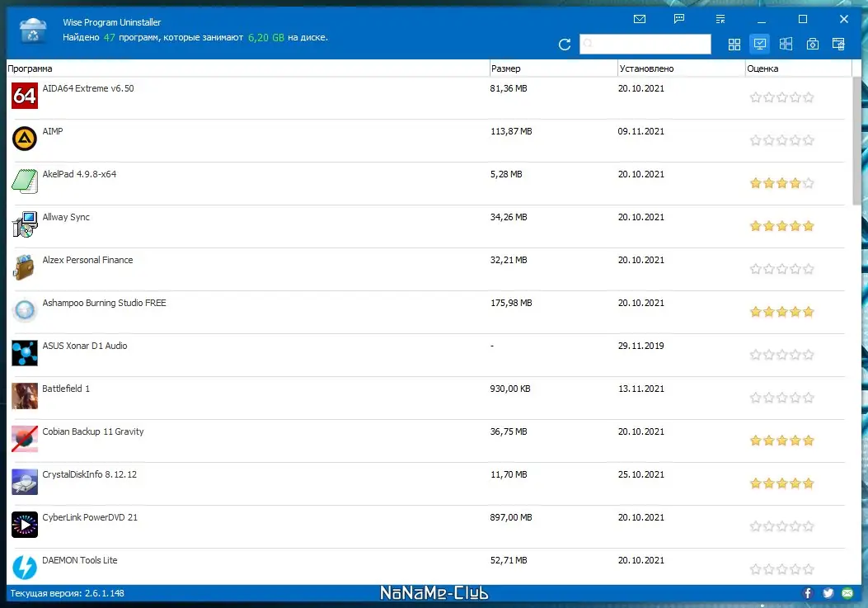Select the AIDA64 Extreme v6.50 entry

point(88,88)
